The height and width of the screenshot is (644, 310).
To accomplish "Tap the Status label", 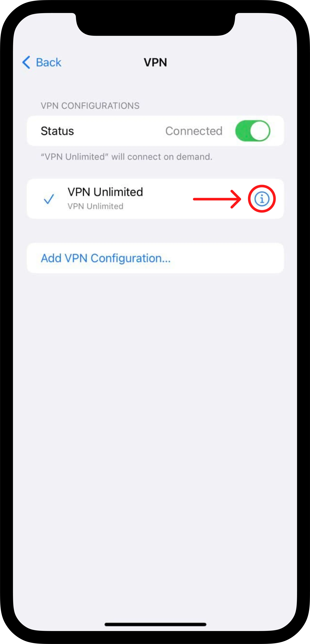I will coord(57,131).
